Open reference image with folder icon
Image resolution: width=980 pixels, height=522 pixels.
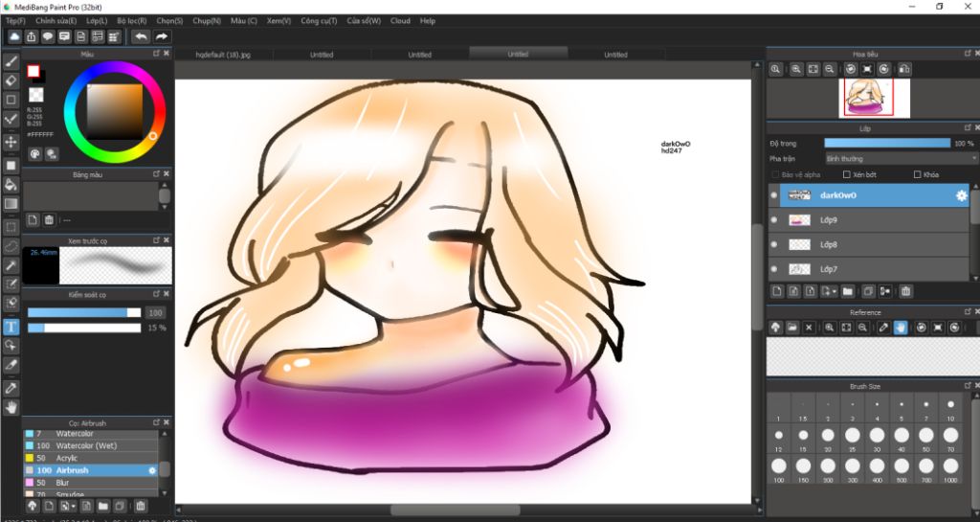click(x=791, y=328)
